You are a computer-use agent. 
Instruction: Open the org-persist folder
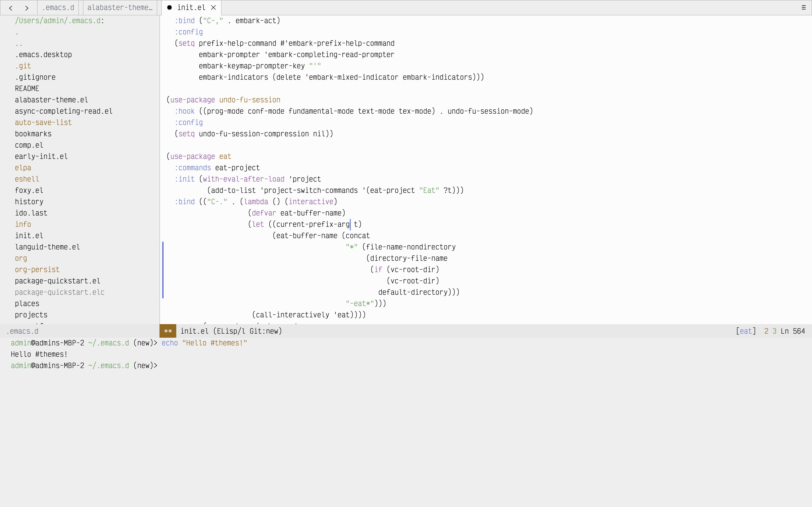37,270
